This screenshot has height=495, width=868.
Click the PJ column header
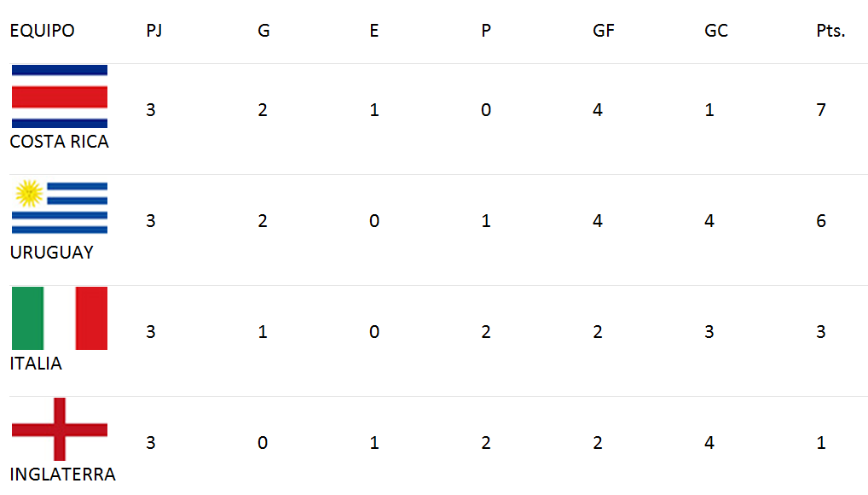click(153, 31)
